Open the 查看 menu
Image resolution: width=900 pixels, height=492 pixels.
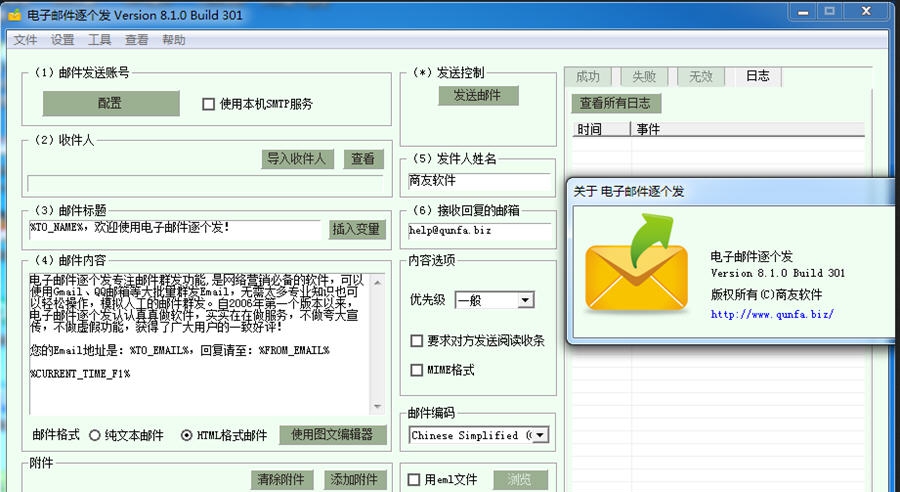[x=137, y=40]
